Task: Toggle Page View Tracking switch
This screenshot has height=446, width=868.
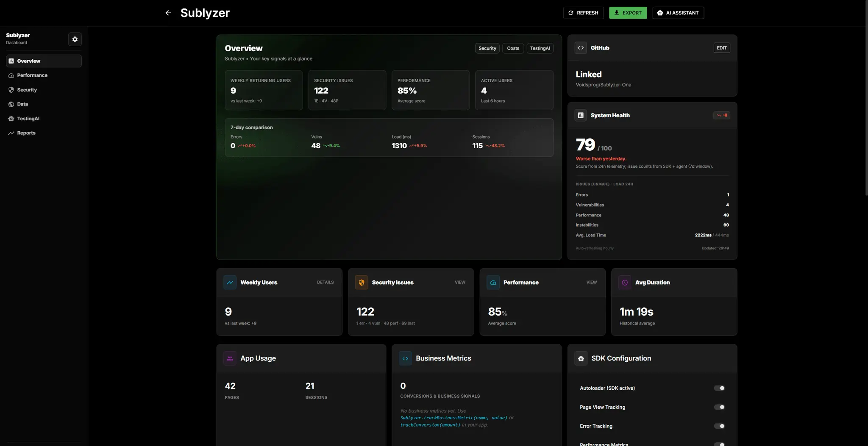Action: click(x=719, y=407)
